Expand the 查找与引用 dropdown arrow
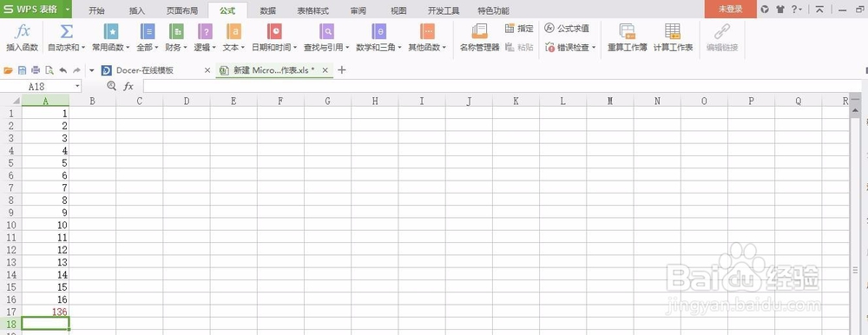 pyautogui.click(x=348, y=48)
